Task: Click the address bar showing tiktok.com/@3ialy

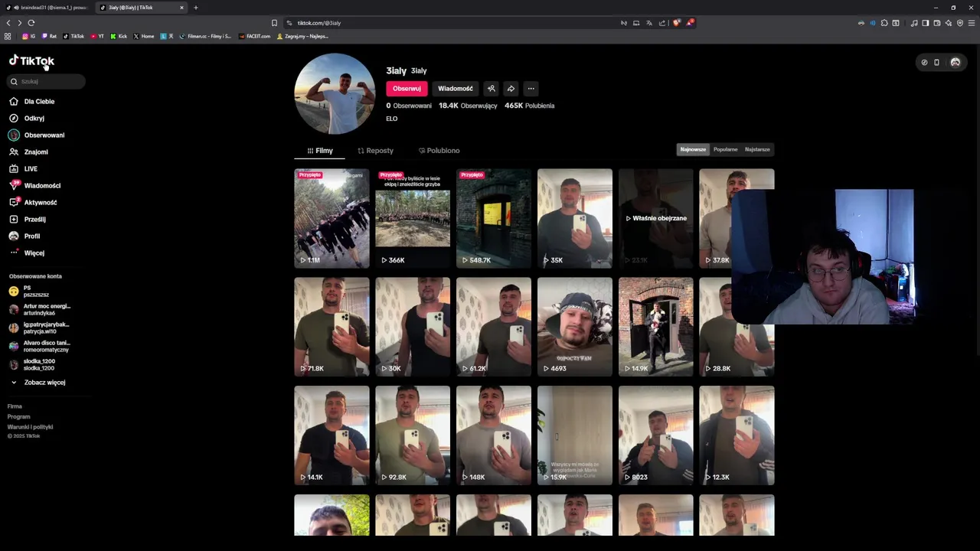Action: (452, 23)
